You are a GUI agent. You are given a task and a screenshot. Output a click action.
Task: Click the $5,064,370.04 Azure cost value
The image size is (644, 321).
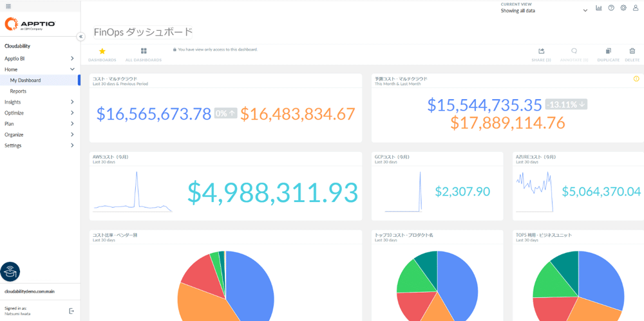coord(601,191)
